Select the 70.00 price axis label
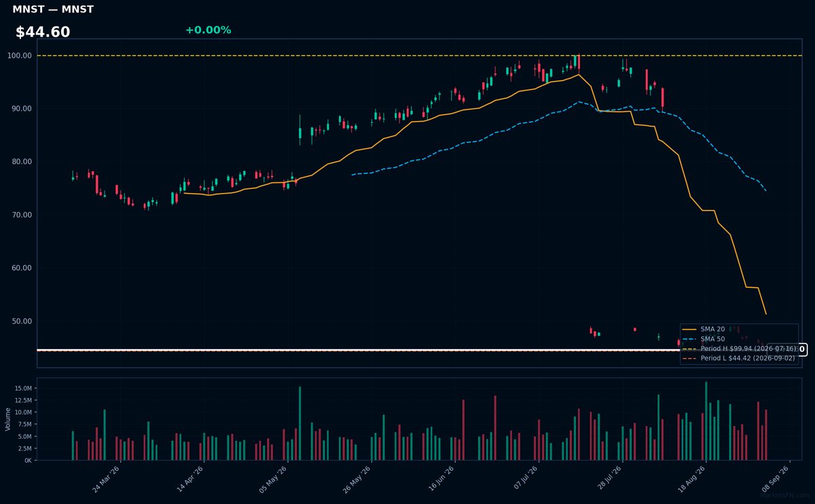This screenshot has width=815, height=504. 22,215
